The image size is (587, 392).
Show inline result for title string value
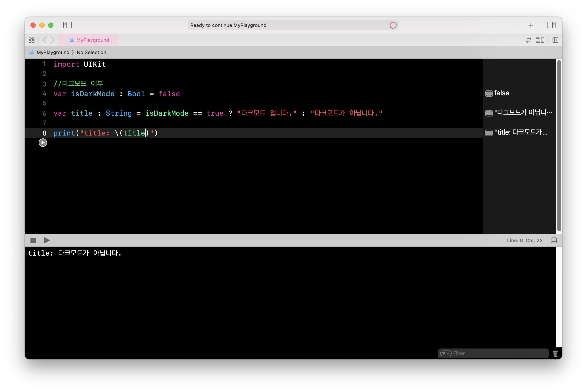pyautogui.click(x=489, y=113)
